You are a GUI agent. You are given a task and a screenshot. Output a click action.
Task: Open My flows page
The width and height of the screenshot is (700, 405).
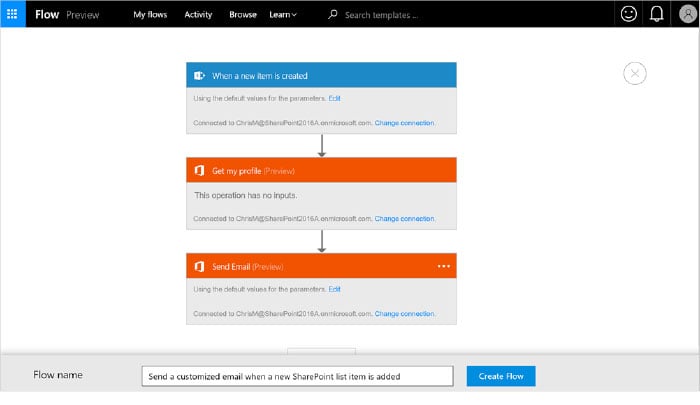click(x=150, y=14)
